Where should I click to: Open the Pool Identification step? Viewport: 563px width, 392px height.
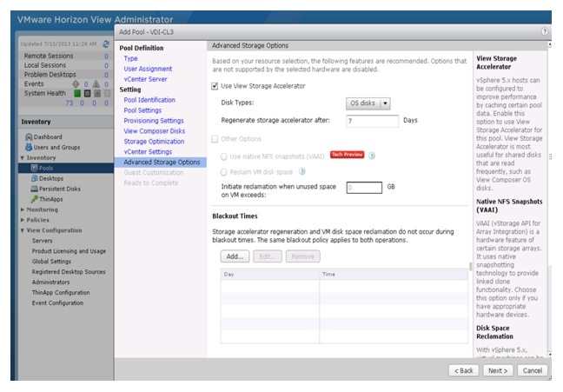[149, 100]
